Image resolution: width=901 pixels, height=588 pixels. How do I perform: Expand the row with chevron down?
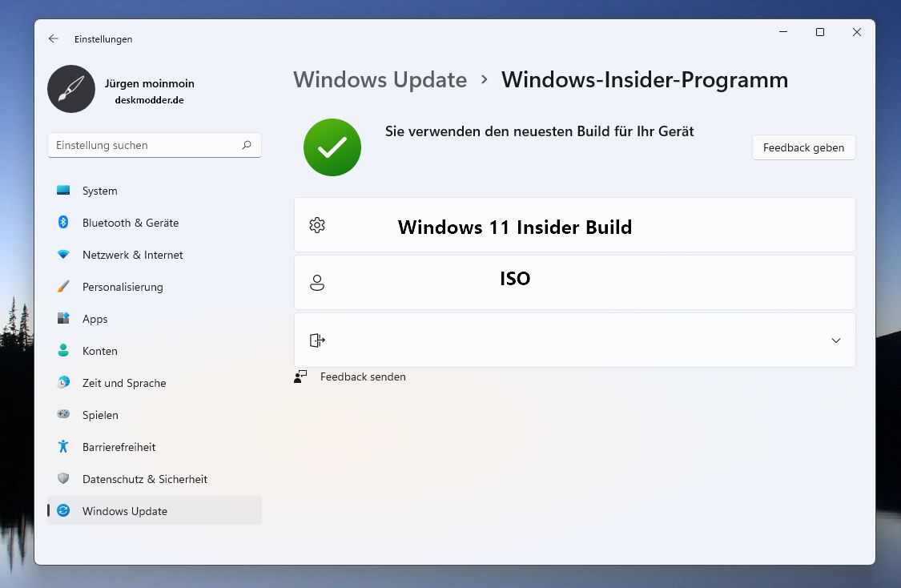pos(836,340)
